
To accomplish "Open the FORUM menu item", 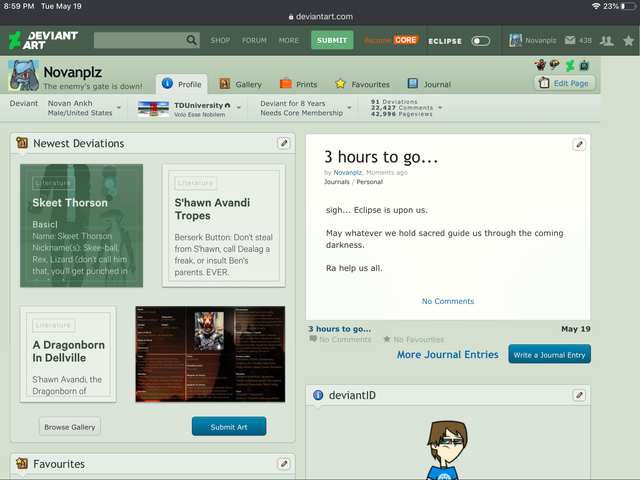I will point(254,40).
